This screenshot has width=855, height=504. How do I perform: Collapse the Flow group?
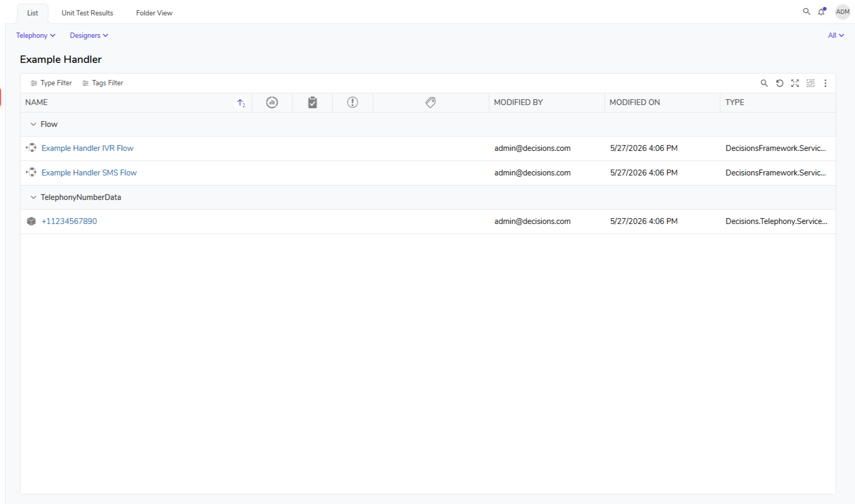(33, 124)
